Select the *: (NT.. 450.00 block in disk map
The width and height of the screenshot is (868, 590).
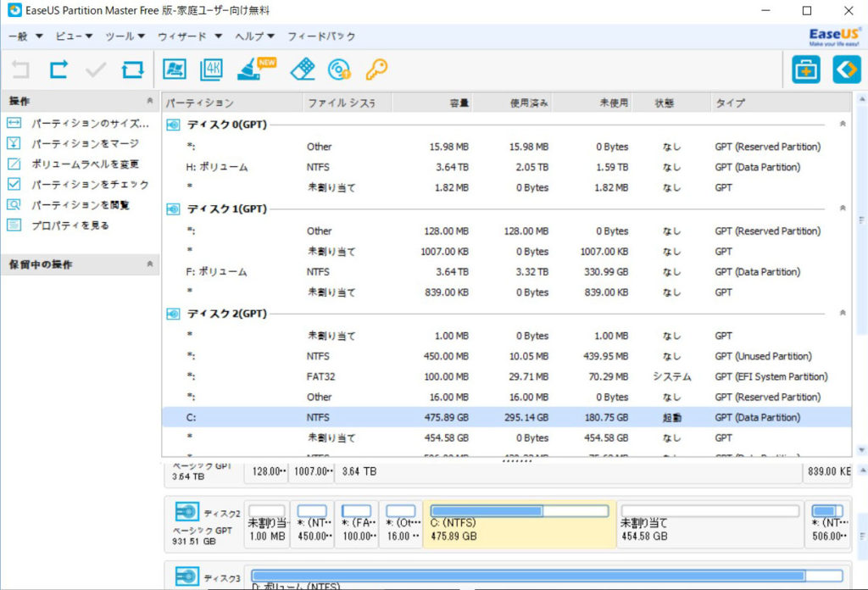pyautogui.click(x=313, y=524)
